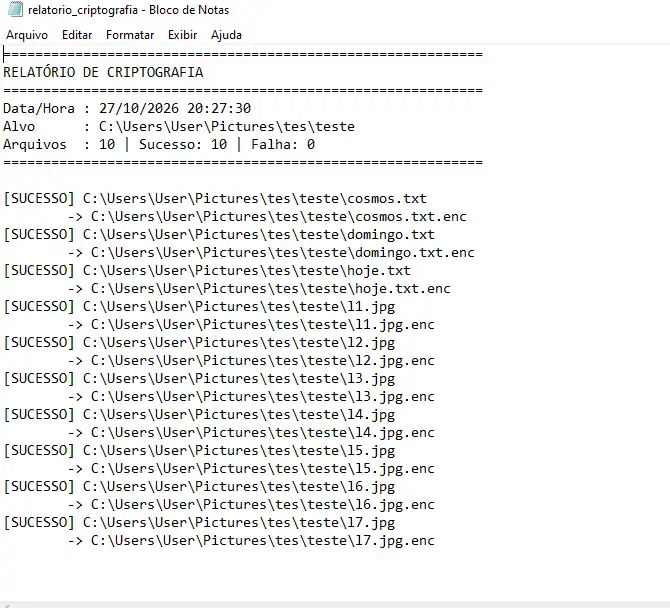This screenshot has width=670, height=608.
Task: Open the Formatar menu
Action: (x=130, y=35)
